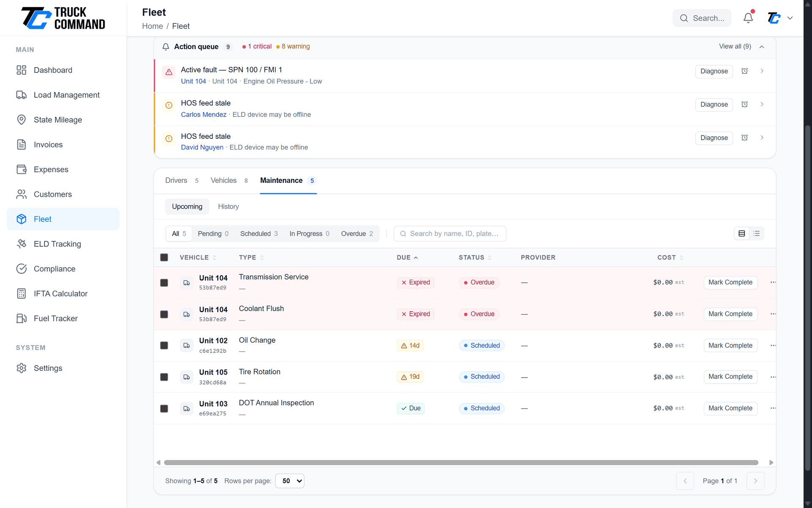Sort table by Vehicle column
Screen dimensions: 812x508
(x=198, y=257)
